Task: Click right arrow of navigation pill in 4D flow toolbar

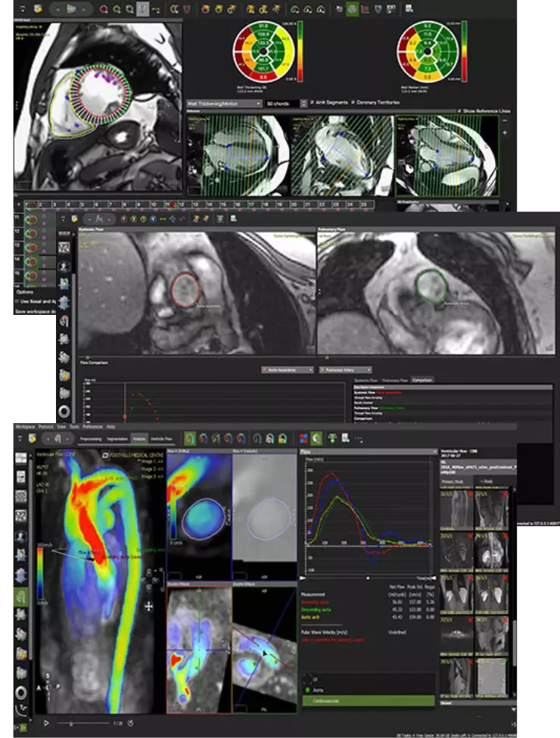Action: pyautogui.click(x=68, y=438)
